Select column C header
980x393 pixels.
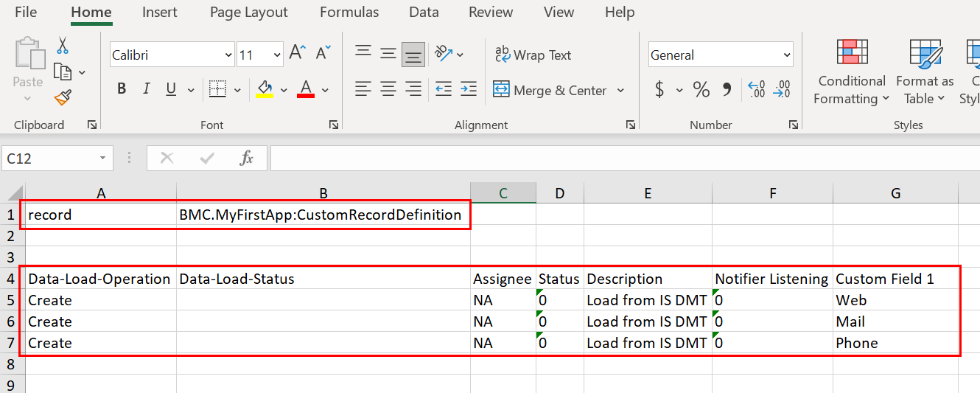point(503,193)
